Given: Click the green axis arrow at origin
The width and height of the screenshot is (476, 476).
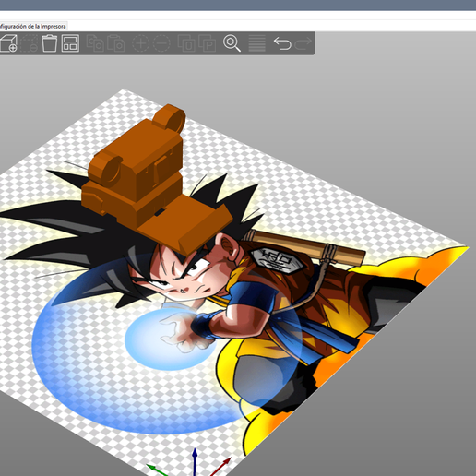Looking at the screenshot, I should (155, 470).
